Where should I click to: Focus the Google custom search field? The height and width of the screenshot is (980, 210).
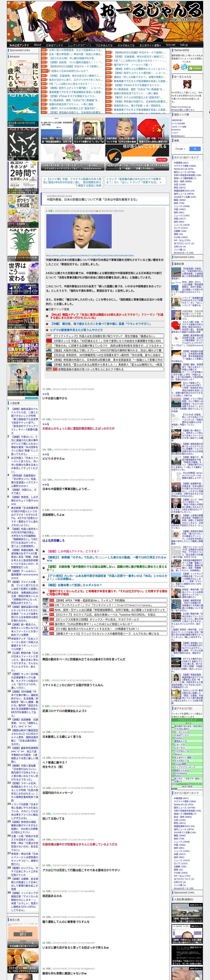(180, 149)
